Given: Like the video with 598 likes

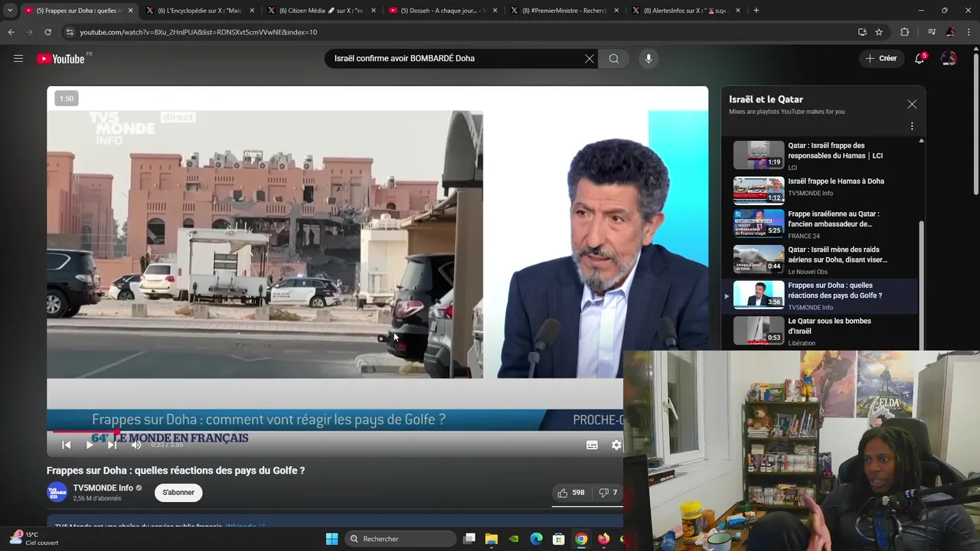Looking at the screenshot, I should point(571,493).
